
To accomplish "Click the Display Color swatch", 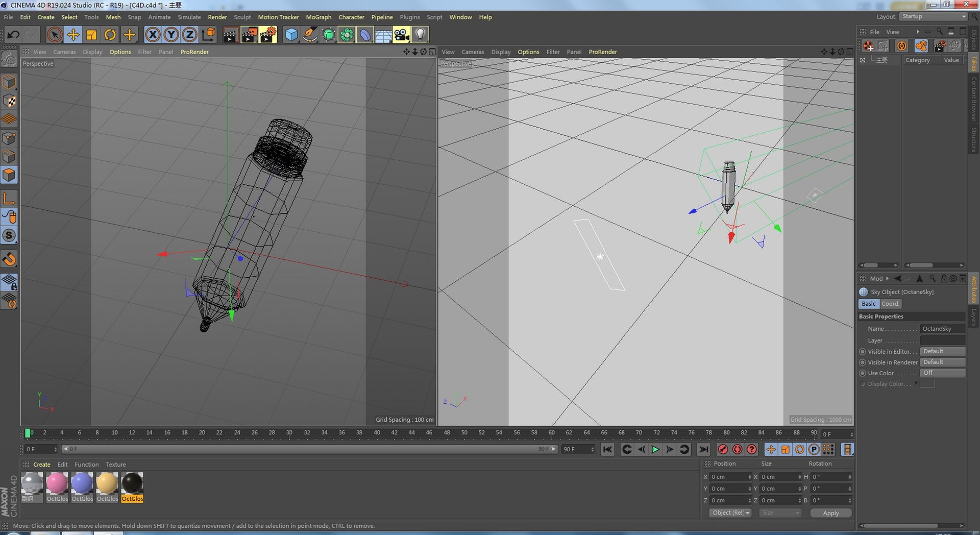I will (927, 384).
